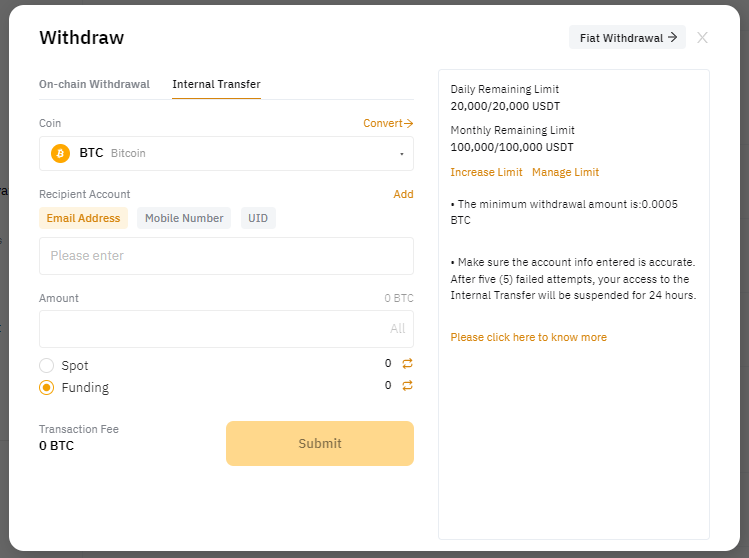Select the Funding wallet radio button
The width and height of the screenshot is (749, 558).
tap(47, 388)
